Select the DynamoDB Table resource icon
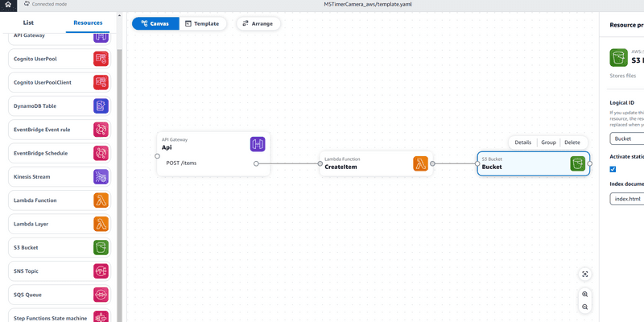The width and height of the screenshot is (644, 322). (101, 106)
